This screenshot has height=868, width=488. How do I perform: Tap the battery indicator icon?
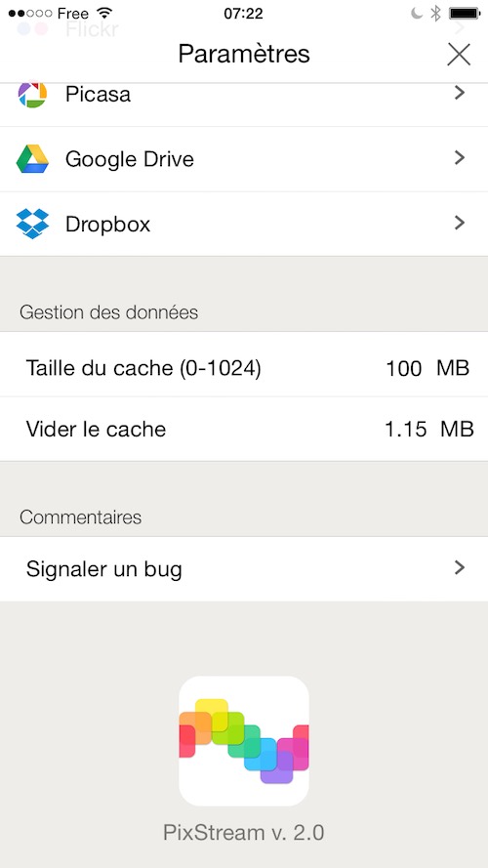[465, 14]
